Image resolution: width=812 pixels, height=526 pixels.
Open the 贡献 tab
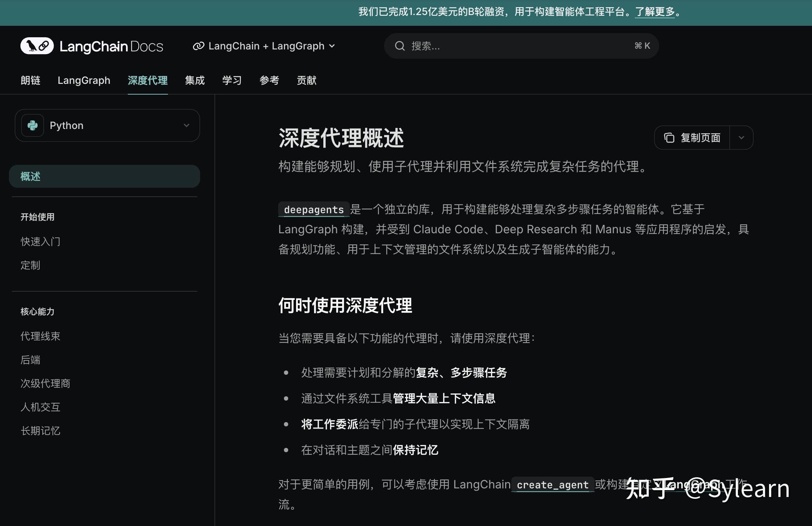306,80
